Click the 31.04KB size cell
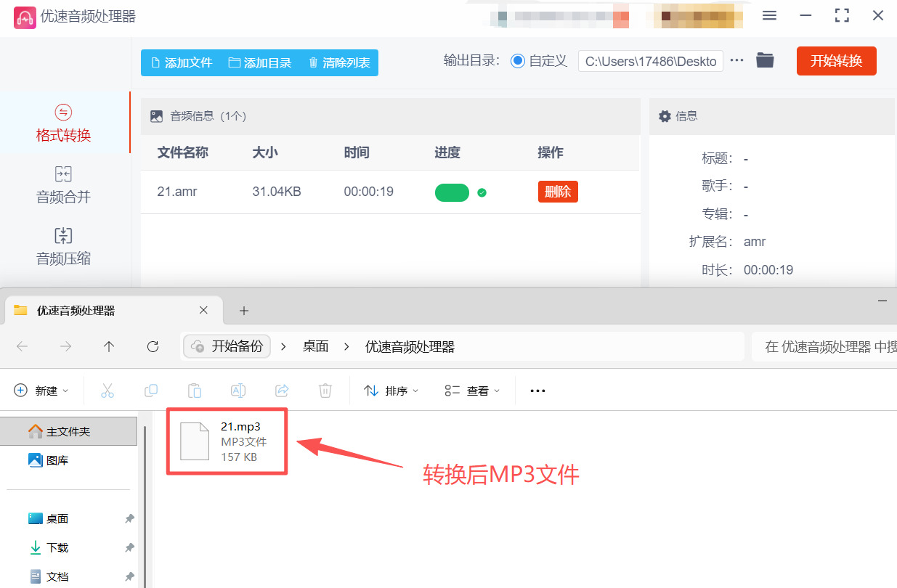Screen dimensions: 897x588 (x=277, y=192)
